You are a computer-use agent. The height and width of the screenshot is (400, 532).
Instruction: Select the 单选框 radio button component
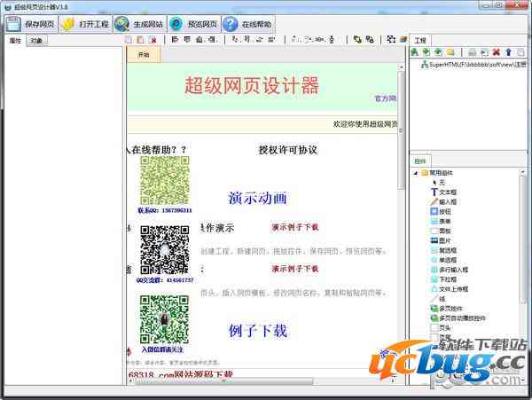[x=443, y=260]
